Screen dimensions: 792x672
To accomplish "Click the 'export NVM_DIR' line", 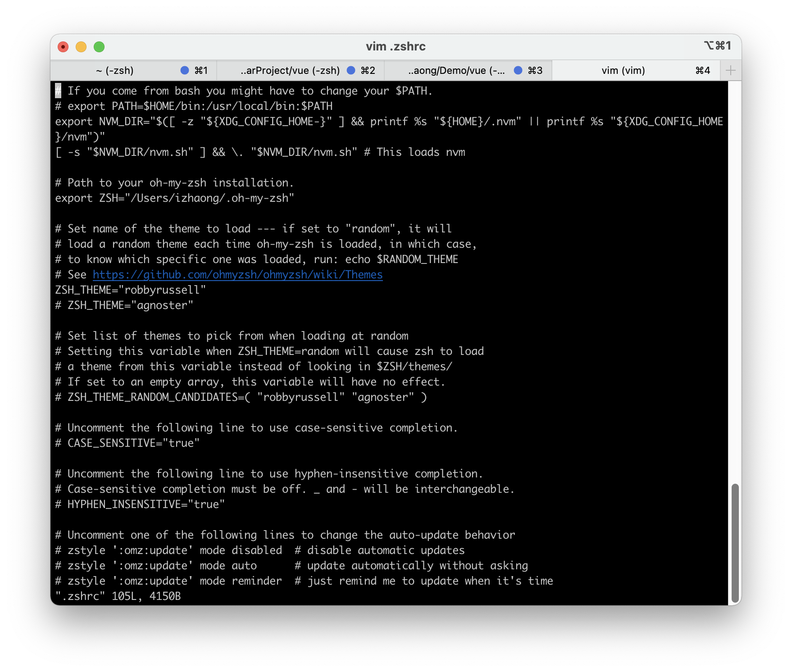I will [389, 122].
